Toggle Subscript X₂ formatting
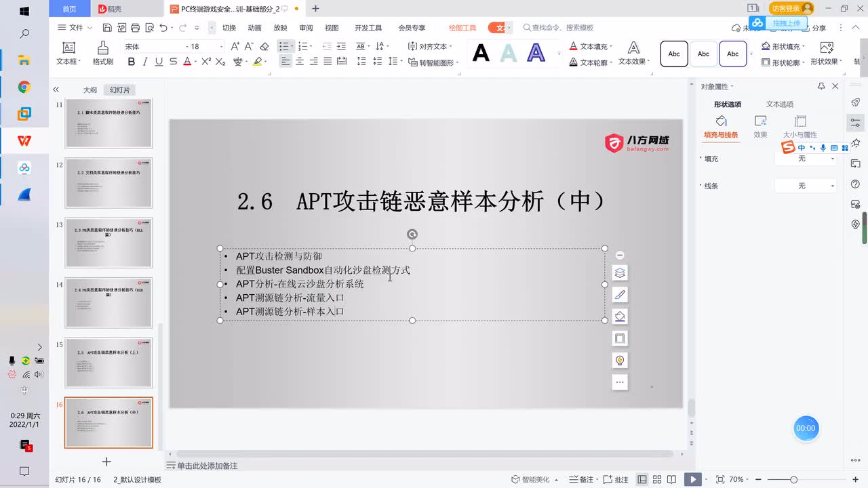 (x=220, y=62)
